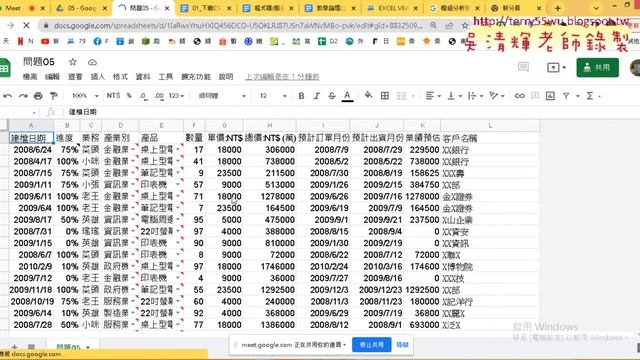Show the all sheets list icon
The width and height of the screenshot is (640, 360).
click(31, 347)
